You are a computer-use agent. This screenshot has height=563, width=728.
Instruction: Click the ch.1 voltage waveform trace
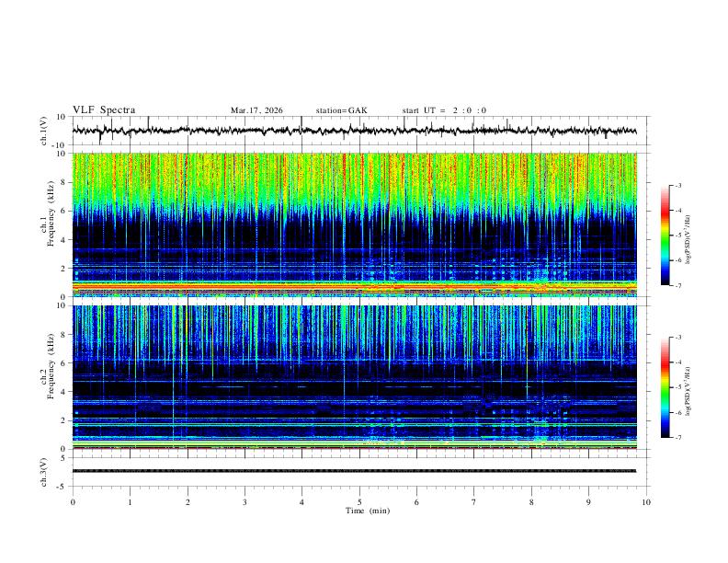tap(354, 131)
